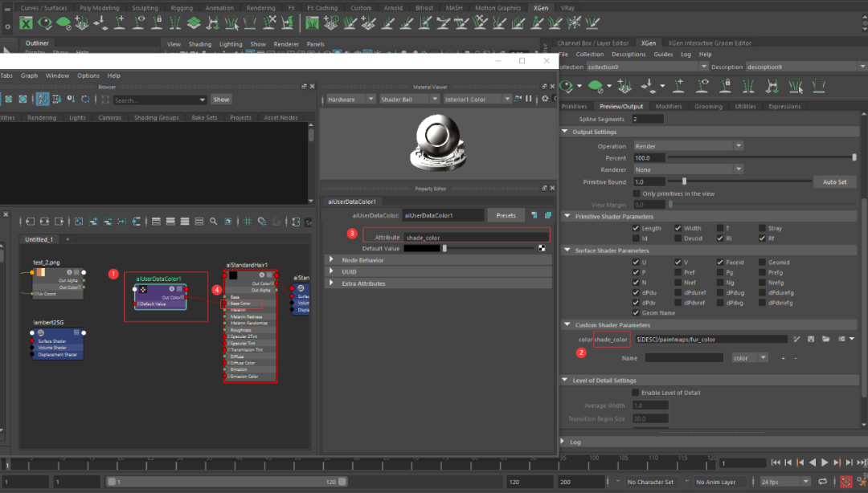868x493 pixels.
Task: Collapse the Output Settings section
Action: click(565, 132)
